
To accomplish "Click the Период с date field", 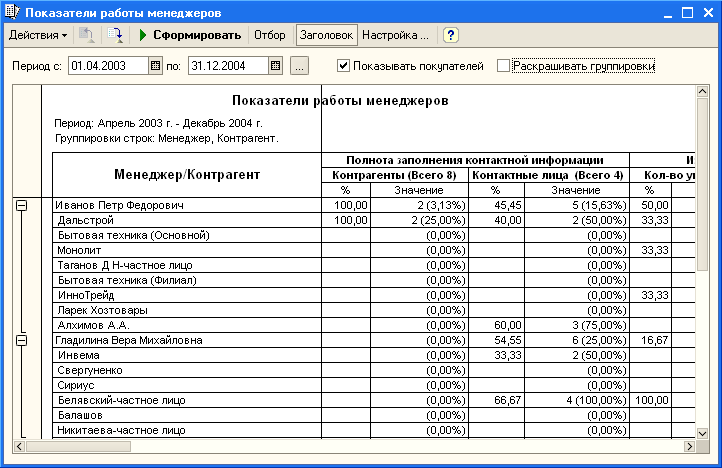I will coord(108,66).
